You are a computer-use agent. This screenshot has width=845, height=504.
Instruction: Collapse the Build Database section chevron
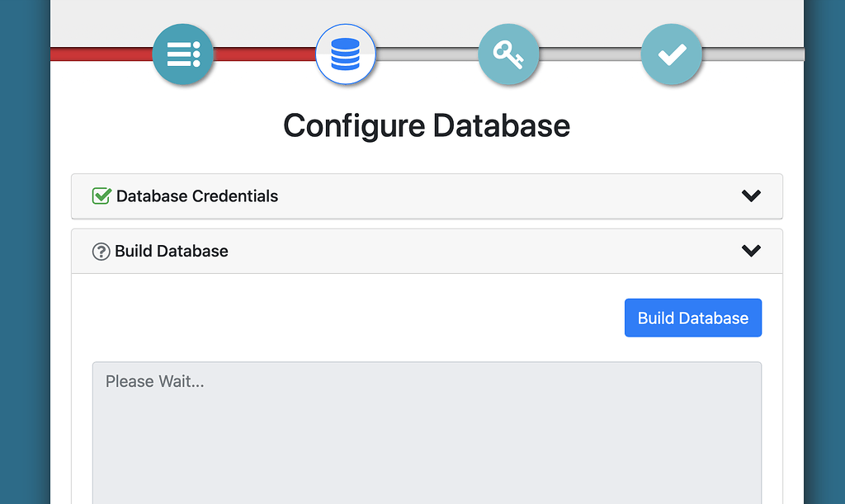[750, 250]
